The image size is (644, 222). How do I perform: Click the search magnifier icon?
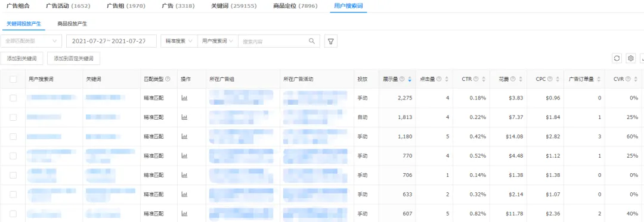312,41
